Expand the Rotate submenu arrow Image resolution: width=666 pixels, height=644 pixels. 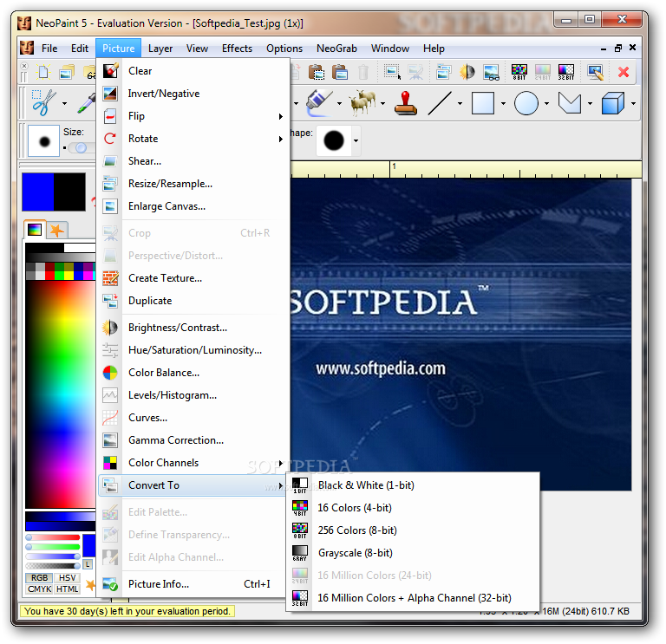(280, 139)
